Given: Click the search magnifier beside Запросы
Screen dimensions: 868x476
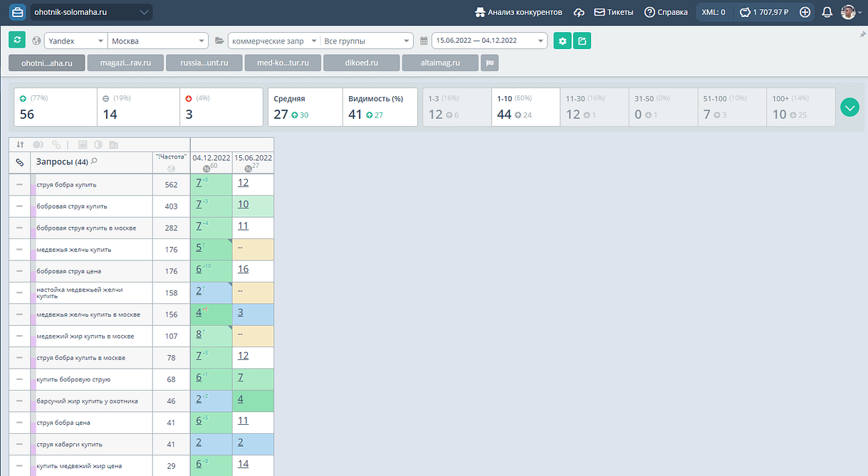Looking at the screenshot, I should (94, 162).
